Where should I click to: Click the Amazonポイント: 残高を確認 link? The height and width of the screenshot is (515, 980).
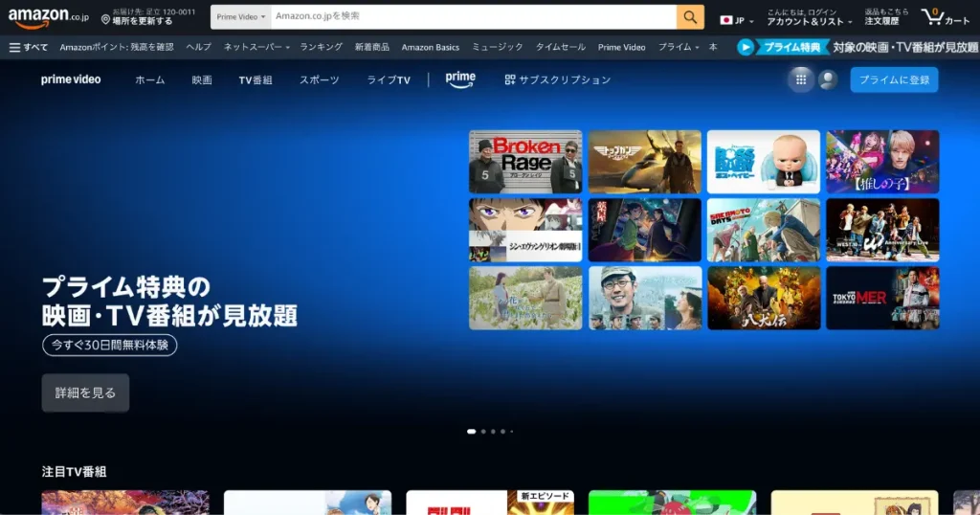pos(117,47)
